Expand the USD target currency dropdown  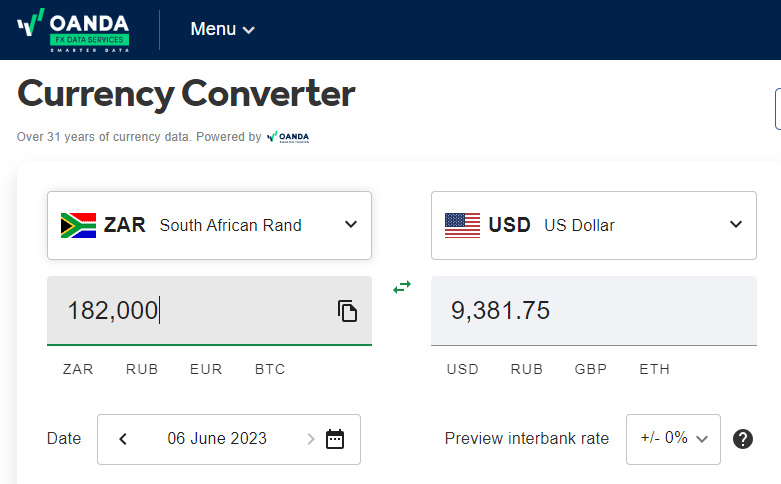736,225
